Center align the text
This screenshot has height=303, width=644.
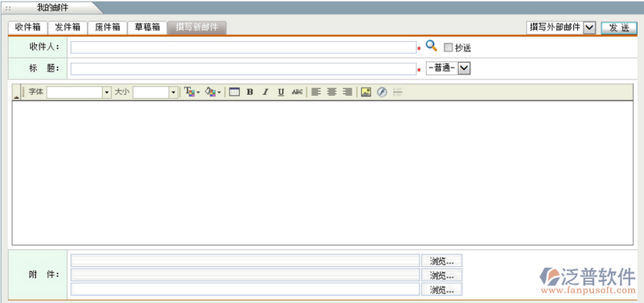pyautogui.click(x=332, y=92)
